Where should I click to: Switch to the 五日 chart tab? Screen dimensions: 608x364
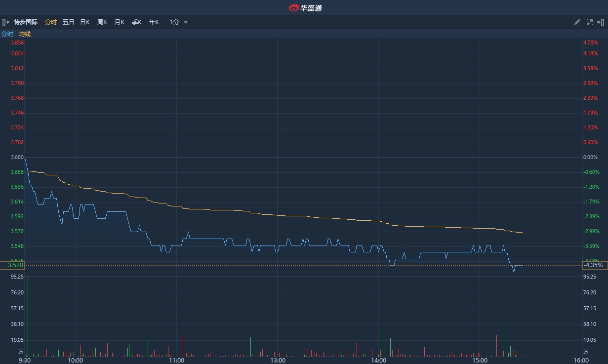coord(68,22)
